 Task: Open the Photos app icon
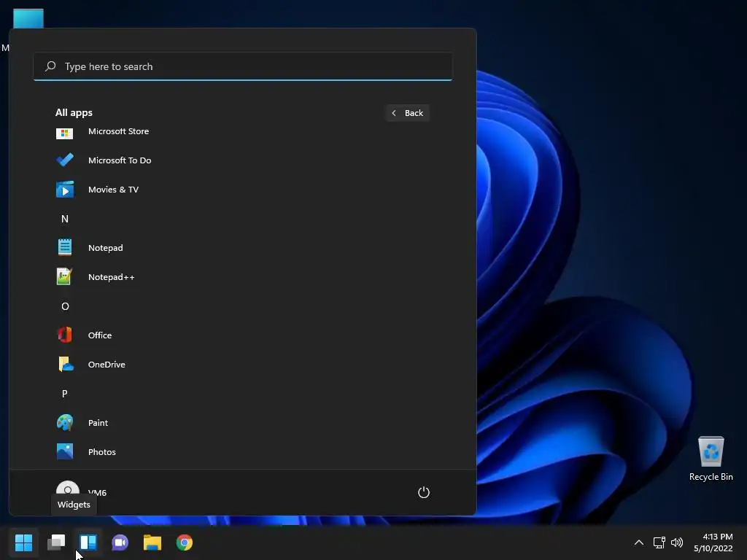click(x=65, y=451)
